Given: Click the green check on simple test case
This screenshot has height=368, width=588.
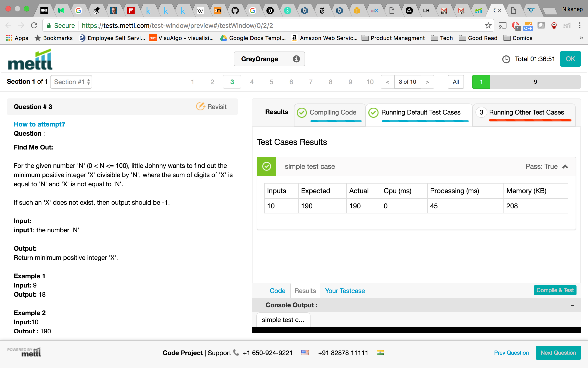Looking at the screenshot, I should pos(266,167).
